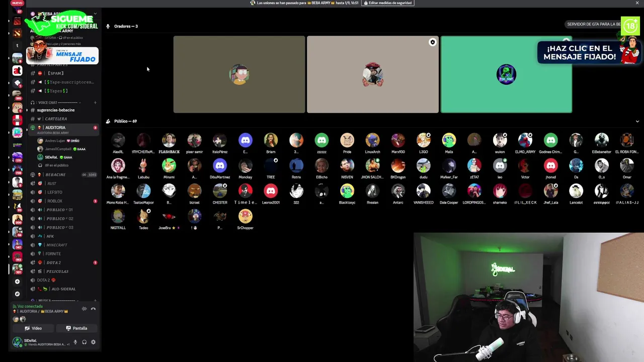This screenshot has width=644, height=362.
Task: Open server icon with 193 badge
Action: [17, 256]
